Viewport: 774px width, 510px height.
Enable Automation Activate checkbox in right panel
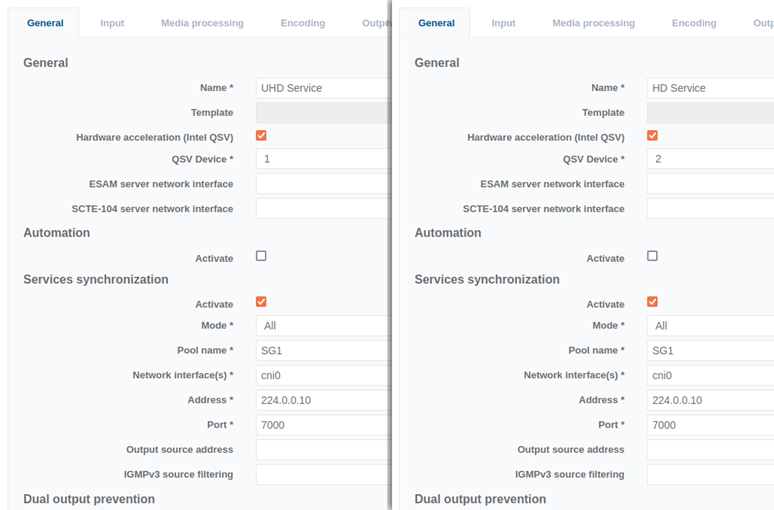[652, 256]
